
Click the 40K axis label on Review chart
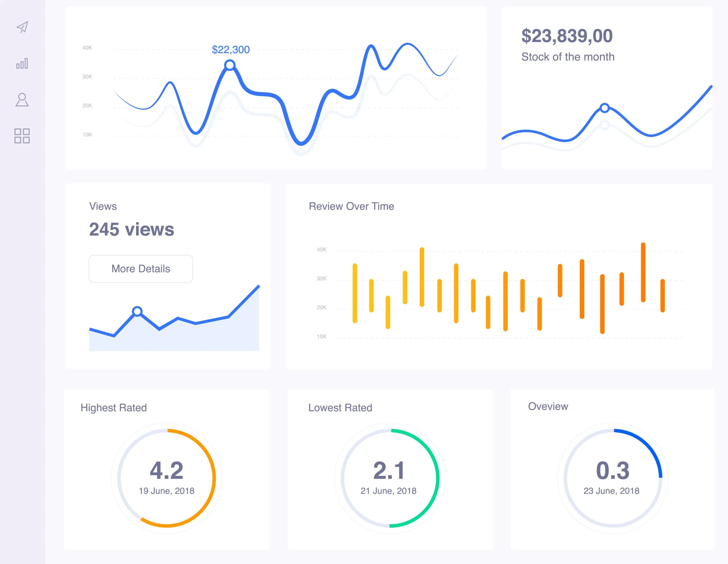click(321, 249)
